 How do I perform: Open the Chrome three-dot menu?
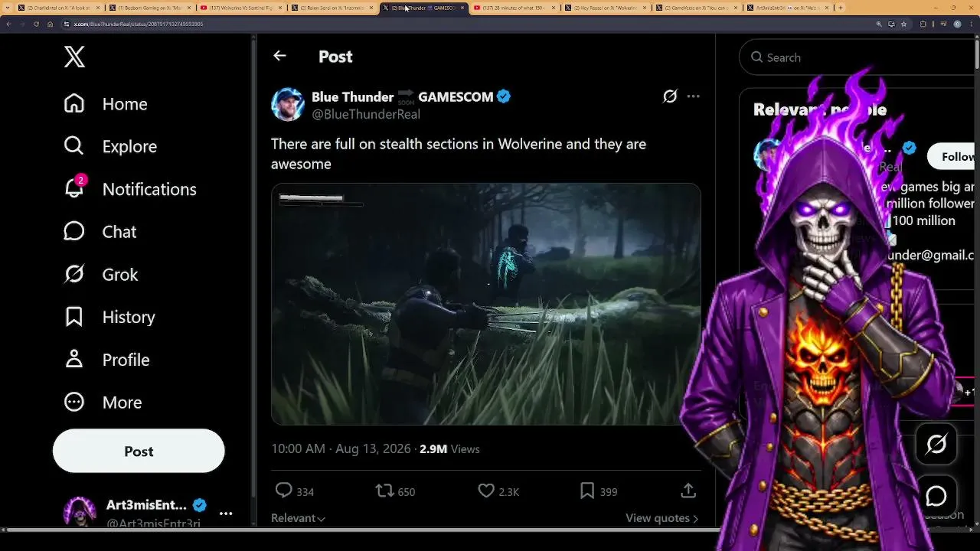point(972,24)
